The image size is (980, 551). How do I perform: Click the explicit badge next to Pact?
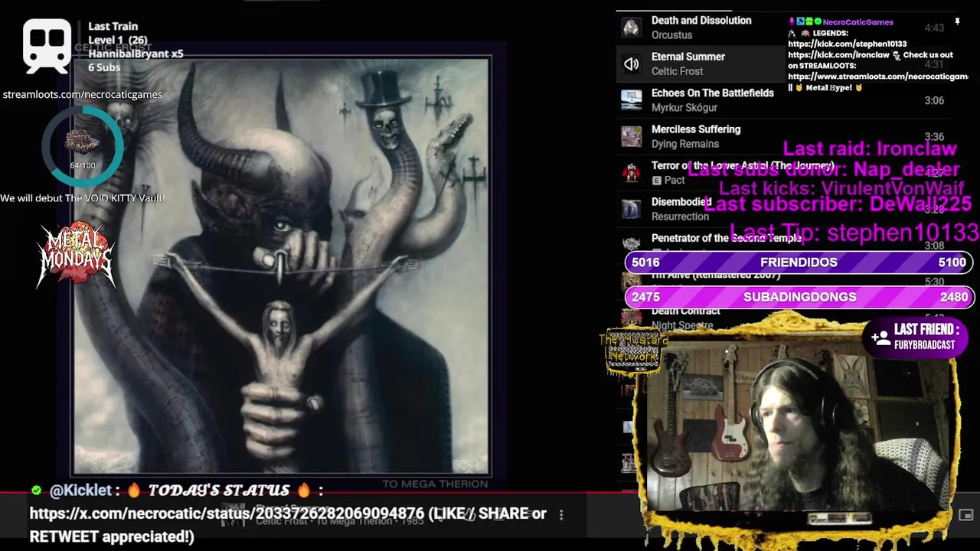[656, 181]
